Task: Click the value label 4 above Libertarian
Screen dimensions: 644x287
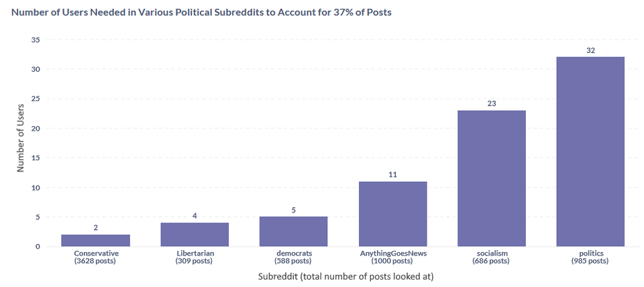Action: coord(195,215)
